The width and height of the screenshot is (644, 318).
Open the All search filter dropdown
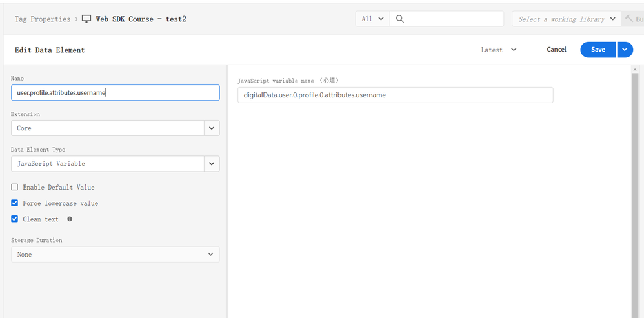coord(372,19)
